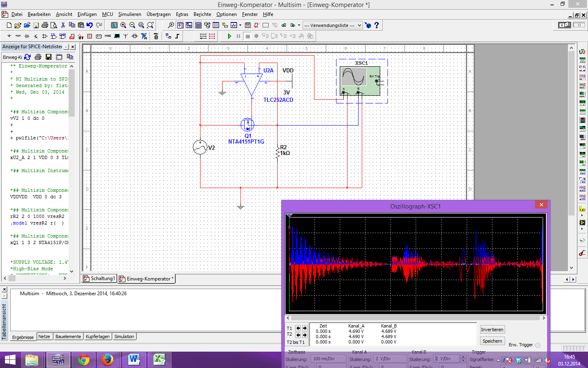Select the Q1 MOSFET symbol

coord(247,124)
